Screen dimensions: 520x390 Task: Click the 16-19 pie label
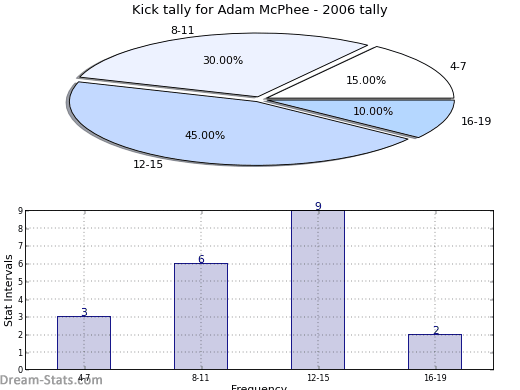[x=476, y=121]
